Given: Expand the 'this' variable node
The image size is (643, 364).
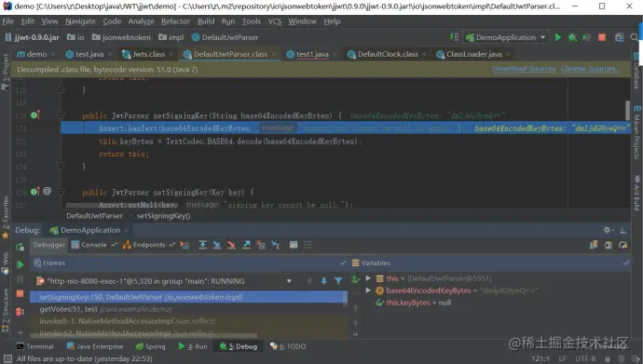Looking at the screenshot, I should (x=368, y=278).
